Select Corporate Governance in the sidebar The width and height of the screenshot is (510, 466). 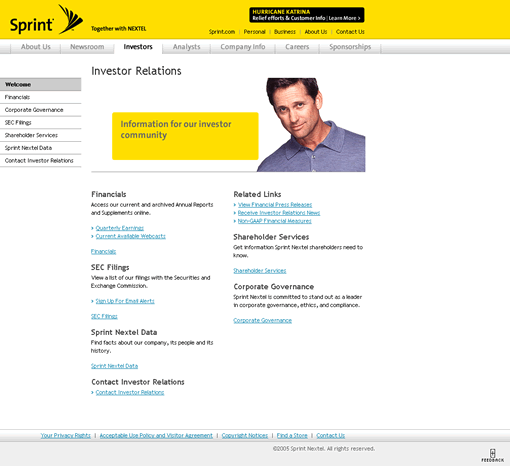40,110
